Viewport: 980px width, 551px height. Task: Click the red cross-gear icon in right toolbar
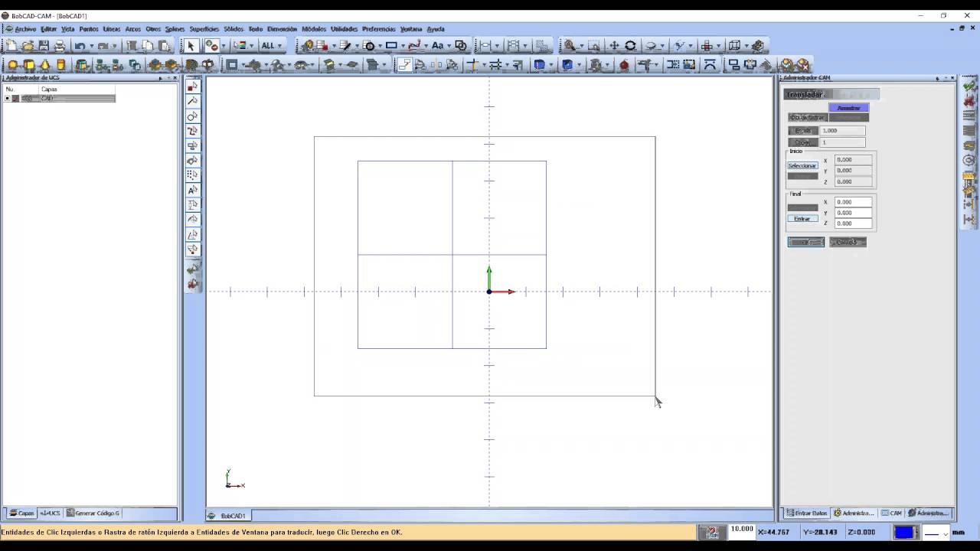(969, 101)
